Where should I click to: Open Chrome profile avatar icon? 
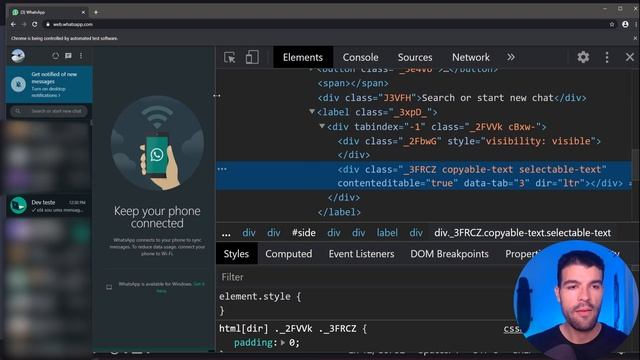[625, 24]
